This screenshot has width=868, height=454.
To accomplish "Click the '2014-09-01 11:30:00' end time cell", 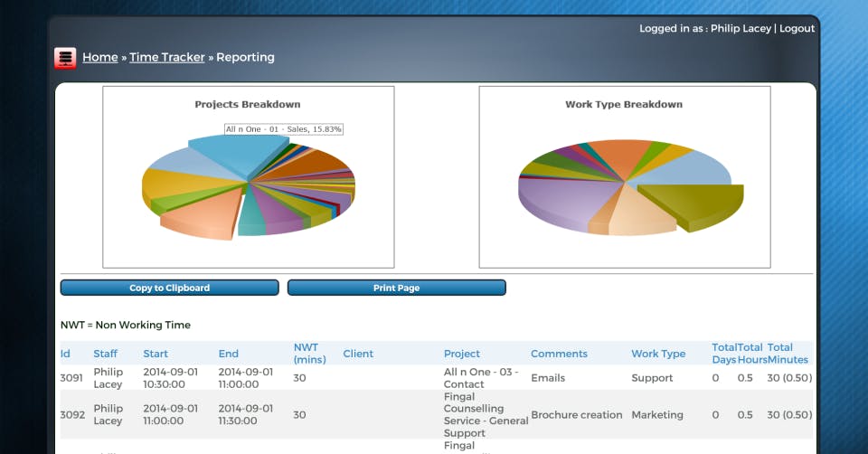I will click(245, 415).
